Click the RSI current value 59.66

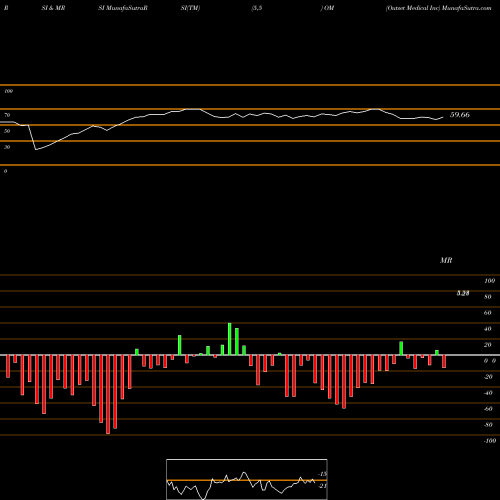(460, 115)
